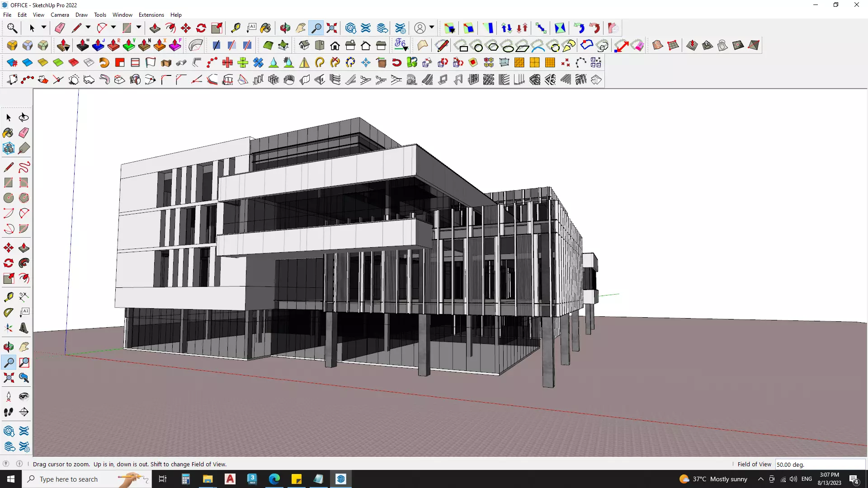Click the Zoom Extents icon in top toolbar
868x488 pixels.
coord(332,28)
